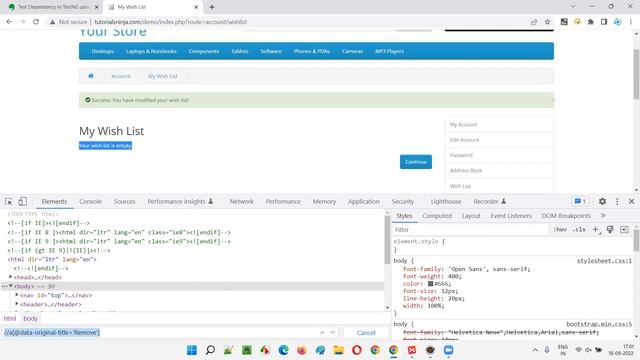Click the #666 color swatch
The image size is (640, 360).
[x=430, y=284]
